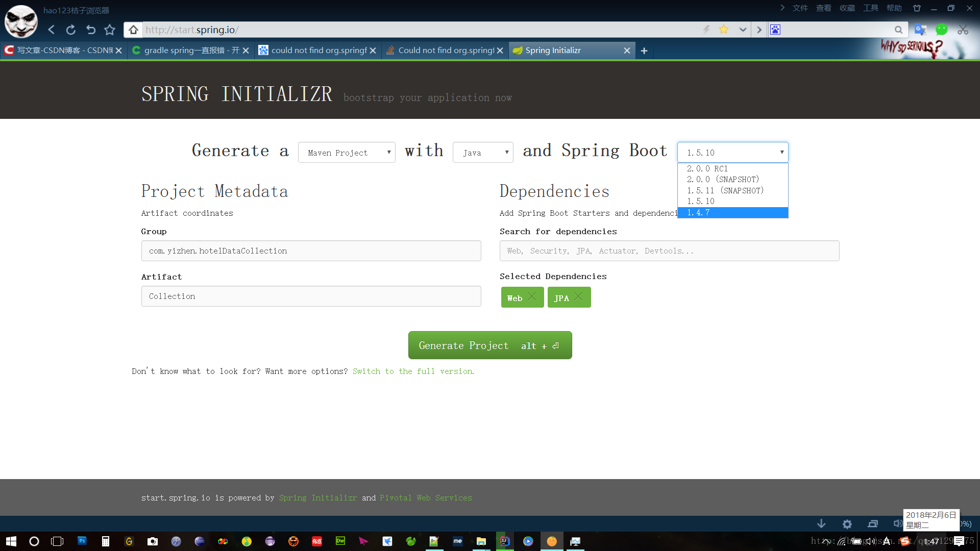
Task: Open Photoshop from the taskbar
Action: tap(82, 541)
